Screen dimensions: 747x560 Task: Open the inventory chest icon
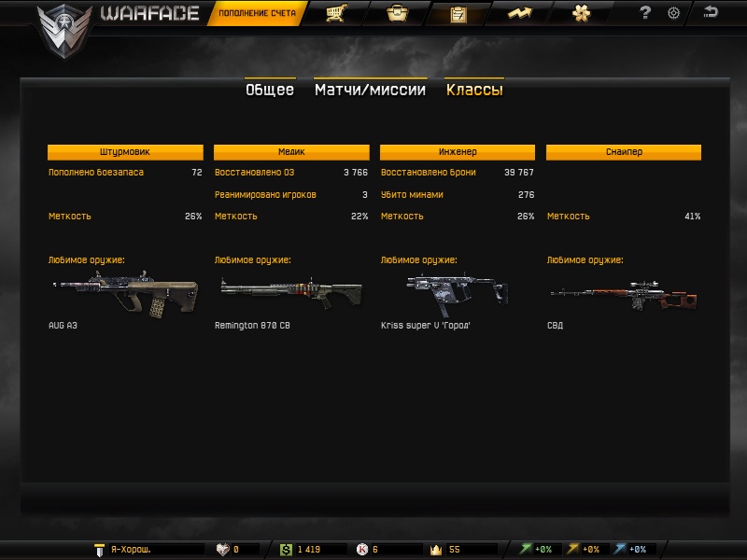[x=397, y=13]
